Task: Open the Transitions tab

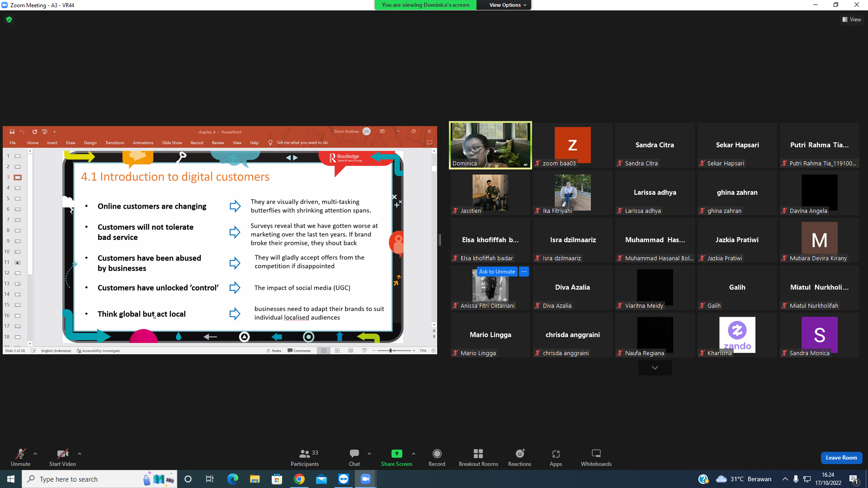Action: 115,143
